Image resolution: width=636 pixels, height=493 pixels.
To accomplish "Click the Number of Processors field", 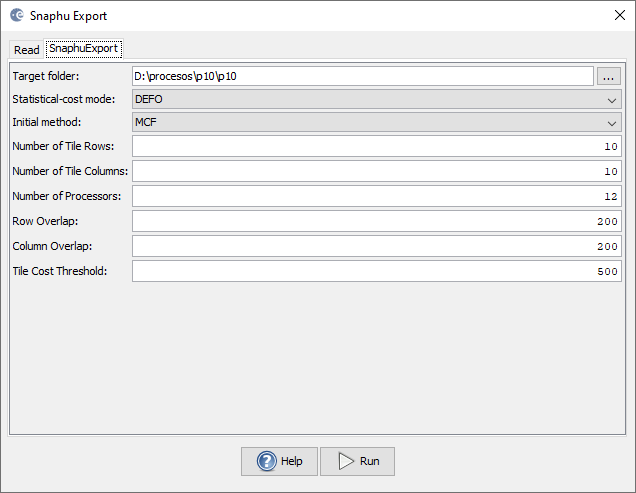I will pos(377,196).
